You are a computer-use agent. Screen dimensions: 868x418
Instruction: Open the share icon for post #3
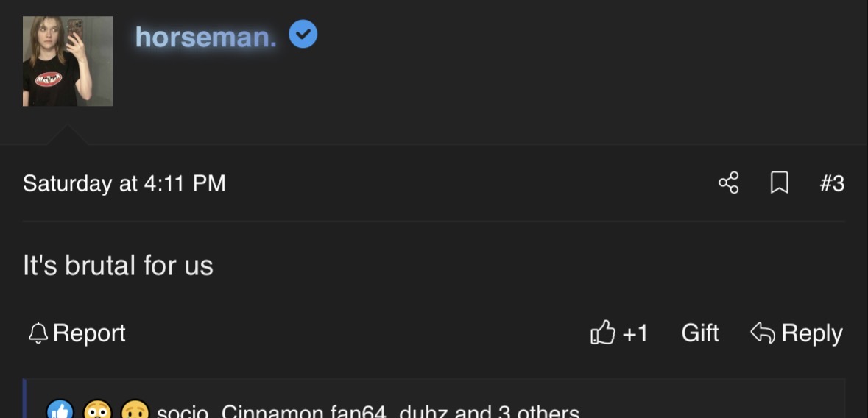pyautogui.click(x=729, y=183)
